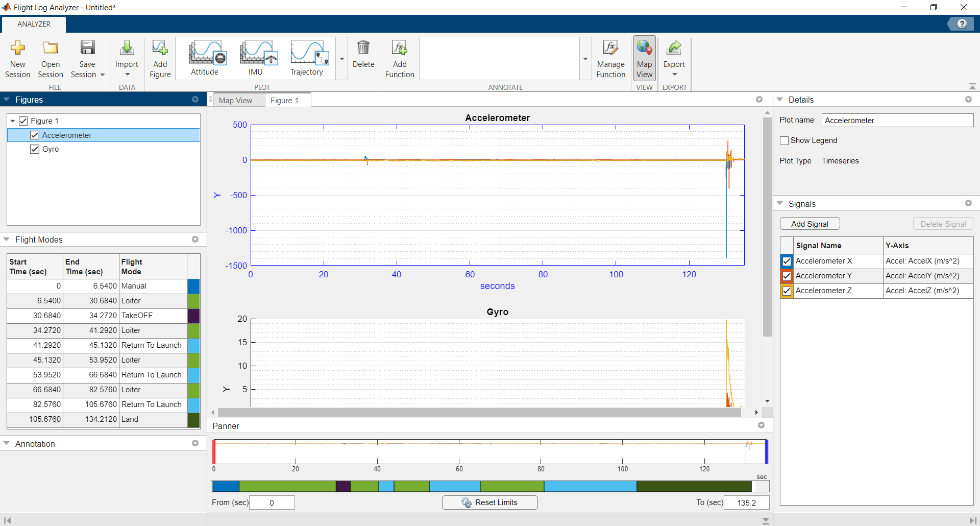Expand the plot gallery dropdown
Screen dimensions: 980x526
342,59
